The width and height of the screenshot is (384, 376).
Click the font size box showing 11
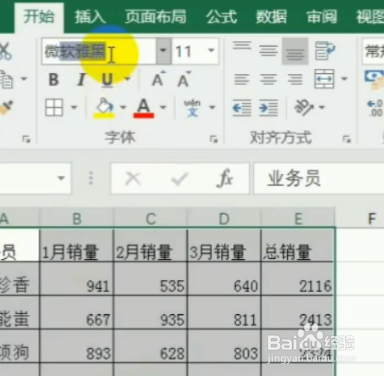[x=188, y=51]
